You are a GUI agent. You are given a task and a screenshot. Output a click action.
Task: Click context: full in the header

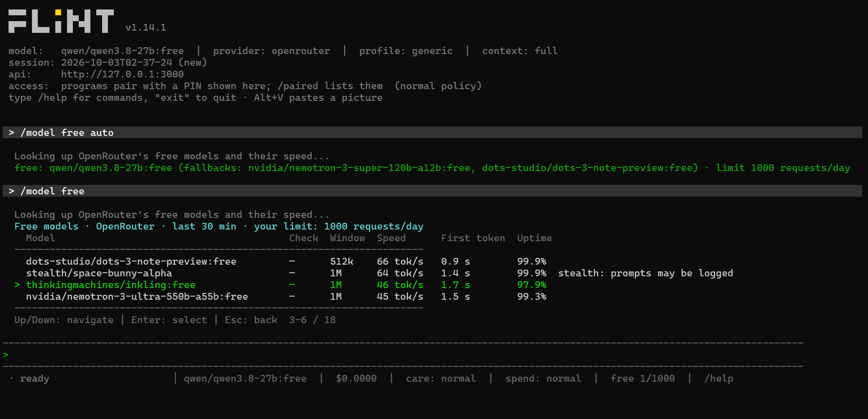click(520, 51)
